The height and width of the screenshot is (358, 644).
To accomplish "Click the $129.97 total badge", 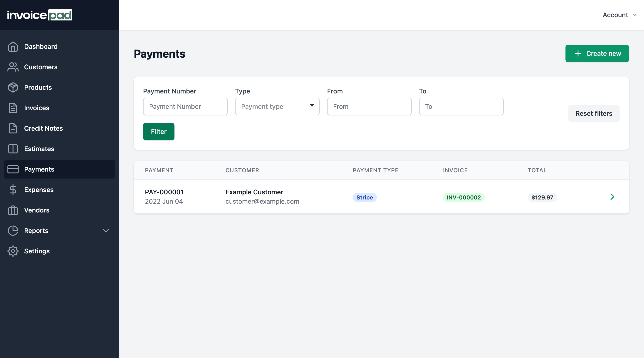I will coord(542,198).
